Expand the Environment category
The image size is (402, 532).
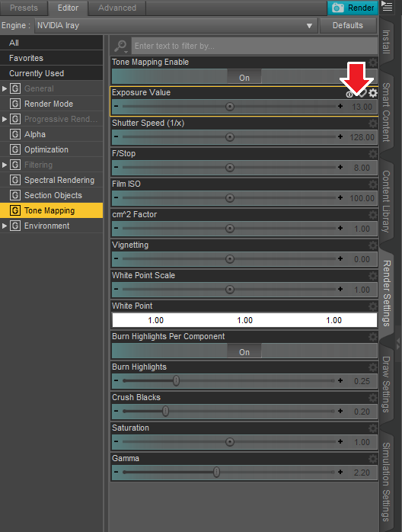pos(5,226)
